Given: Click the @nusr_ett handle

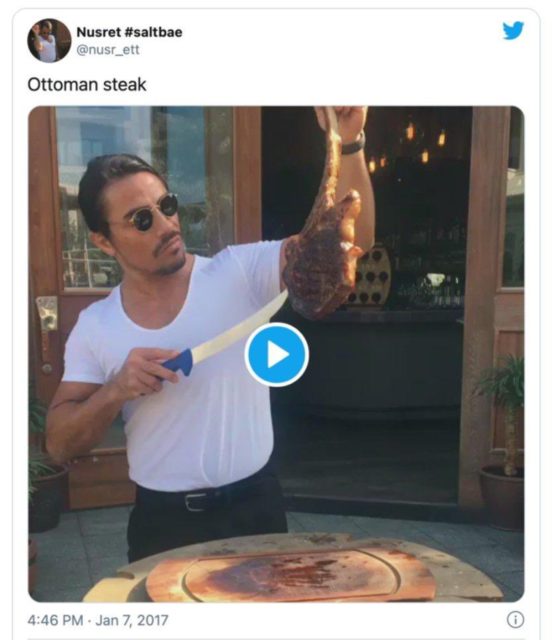Looking at the screenshot, I should 108,50.
